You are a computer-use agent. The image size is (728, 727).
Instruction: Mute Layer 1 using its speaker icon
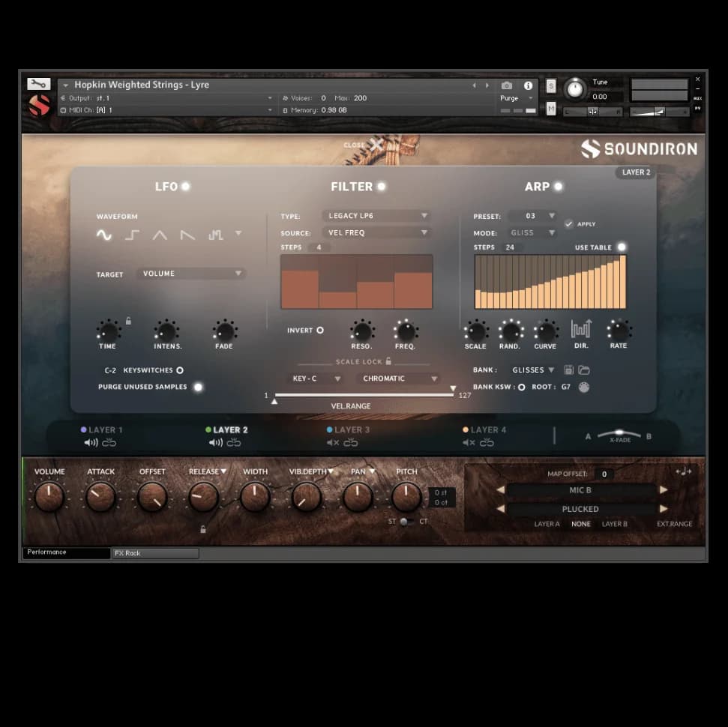pos(91,443)
